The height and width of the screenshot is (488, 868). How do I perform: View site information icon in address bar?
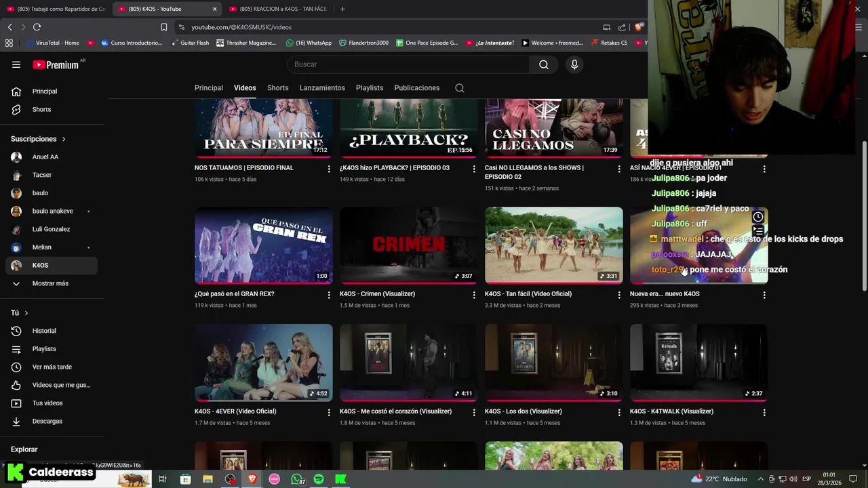[182, 27]
